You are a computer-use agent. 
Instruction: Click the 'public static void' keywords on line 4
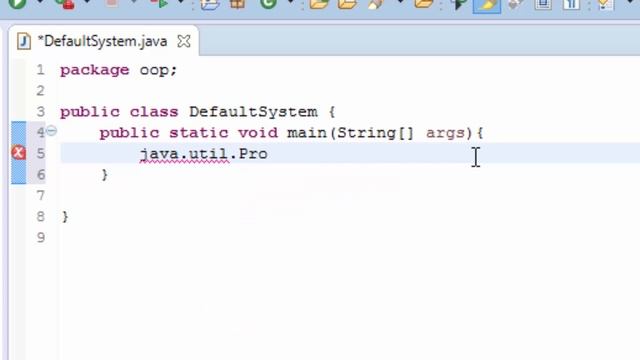[x=189, y=133]
